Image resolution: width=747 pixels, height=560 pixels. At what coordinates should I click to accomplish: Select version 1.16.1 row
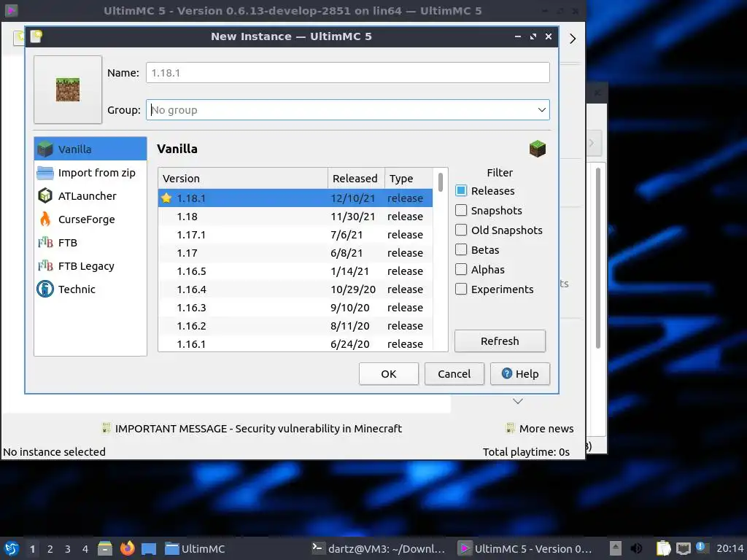[295, 344]
